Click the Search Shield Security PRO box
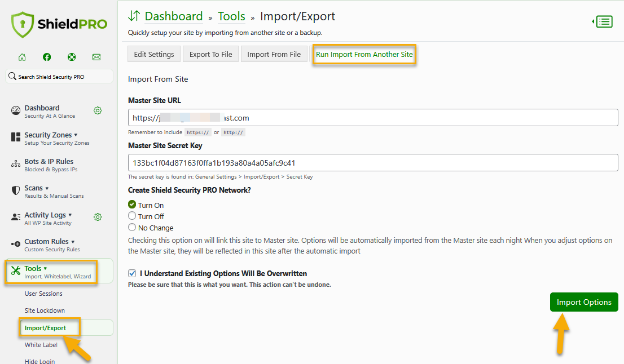The width and height of the screenshot is (624, 364). tap(59, 76)
